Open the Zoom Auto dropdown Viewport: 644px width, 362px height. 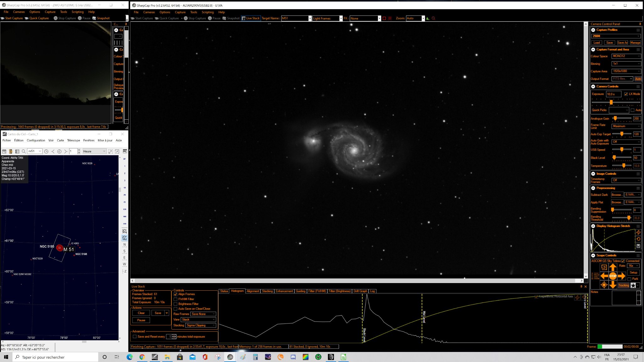tap(415, 18)
